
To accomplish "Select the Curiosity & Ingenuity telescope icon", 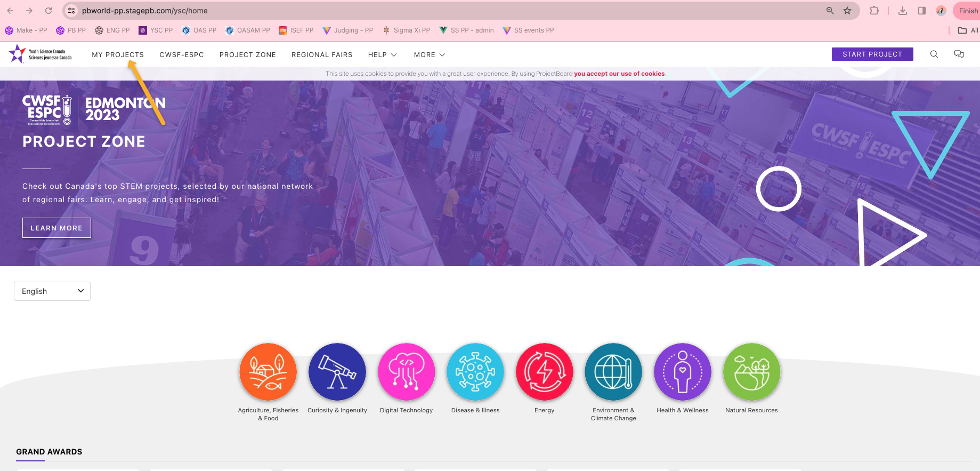I will click(x=337, y=372).
